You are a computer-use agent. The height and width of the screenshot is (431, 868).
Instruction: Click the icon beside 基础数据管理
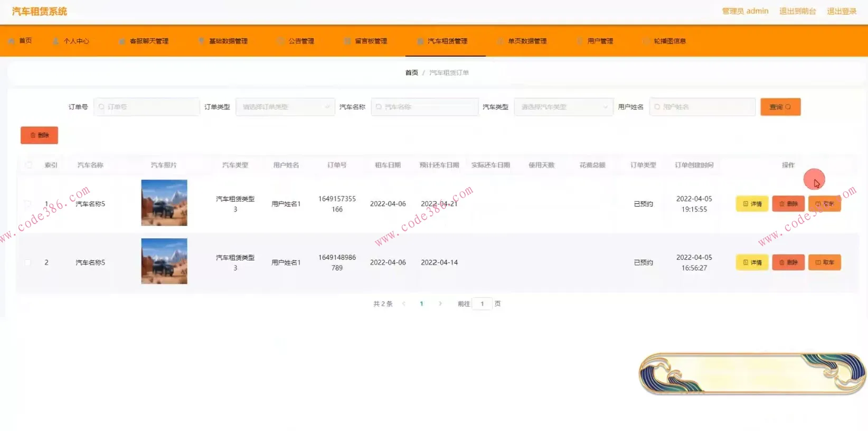coord(202,41)
